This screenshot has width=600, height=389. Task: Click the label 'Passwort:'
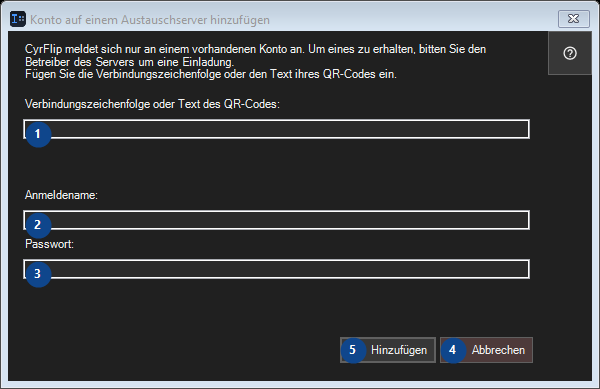pos(49,244)
